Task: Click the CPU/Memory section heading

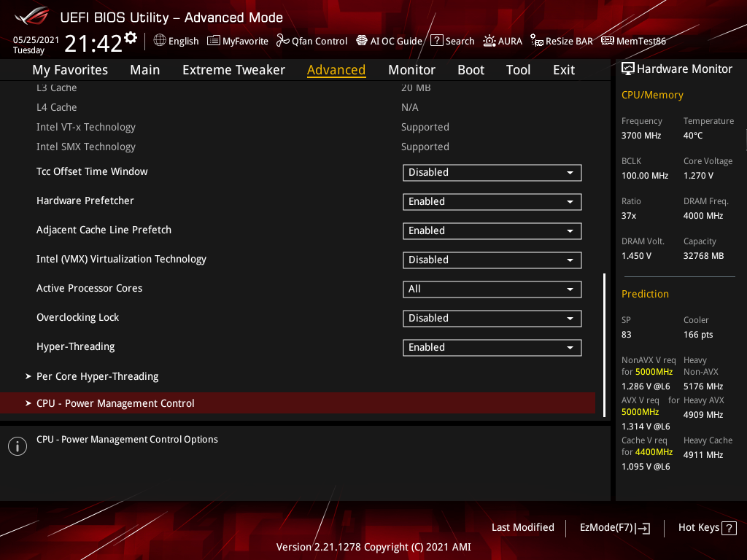Action: (x=652, y=95)
